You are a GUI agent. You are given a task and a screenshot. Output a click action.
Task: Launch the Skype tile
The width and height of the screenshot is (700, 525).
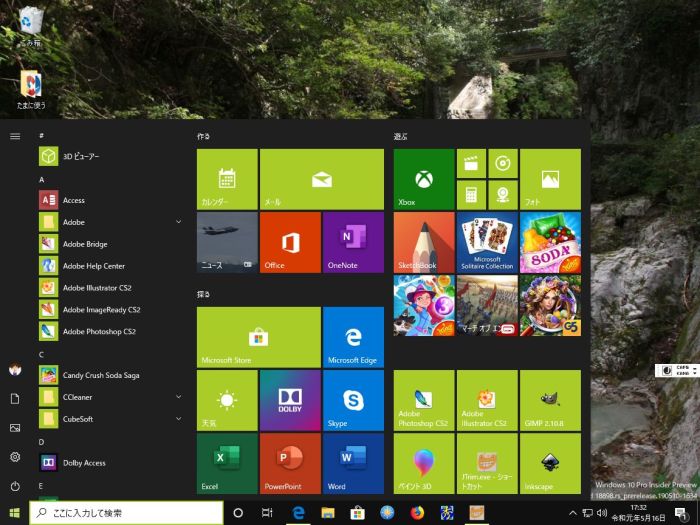pyautogui.click(x=353, y=400)
